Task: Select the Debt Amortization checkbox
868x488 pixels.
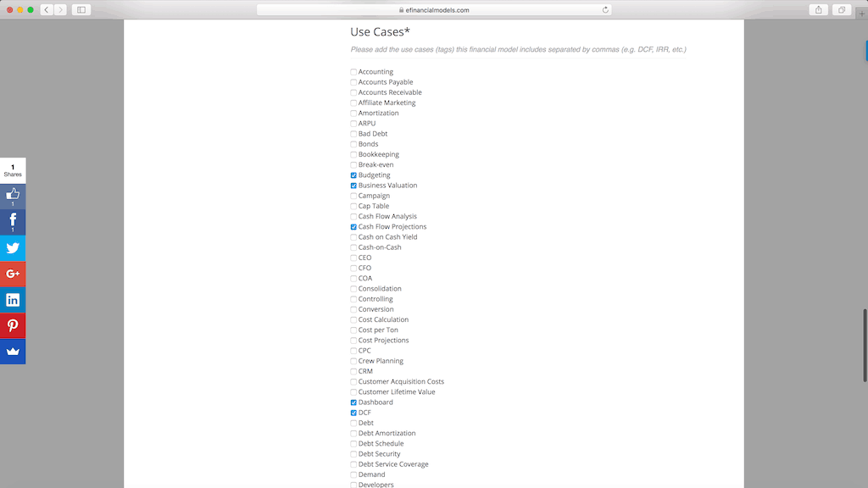Action: click(x=353, y=433)
